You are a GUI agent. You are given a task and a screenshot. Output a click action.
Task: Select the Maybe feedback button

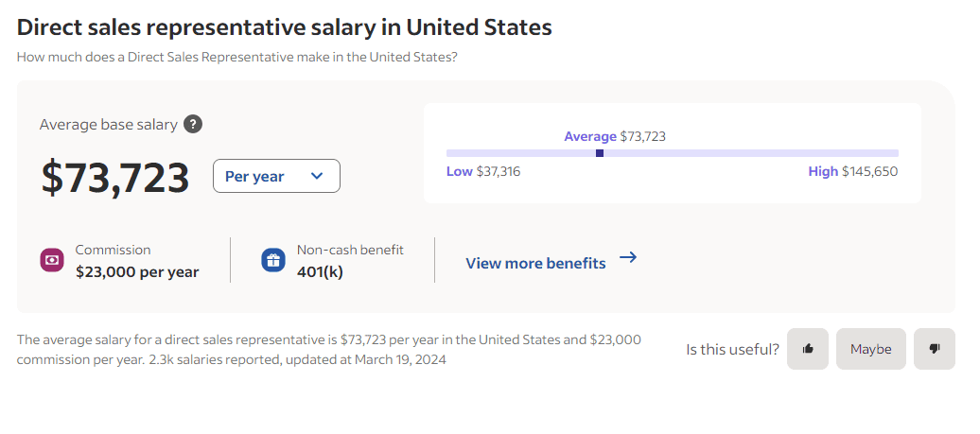pyautogui.click(x=870, y=349)
